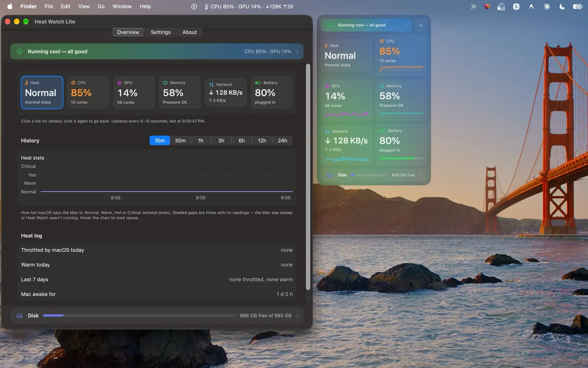Click the Memory icon in the main window tile
The image size is (588, 368).
pos(165,83)
